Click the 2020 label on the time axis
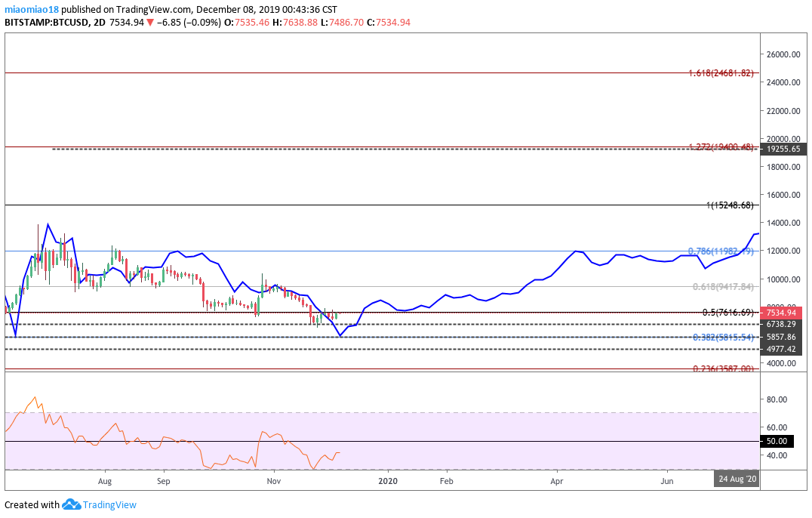Screen dimensions: 812x518 click(388, 481)
